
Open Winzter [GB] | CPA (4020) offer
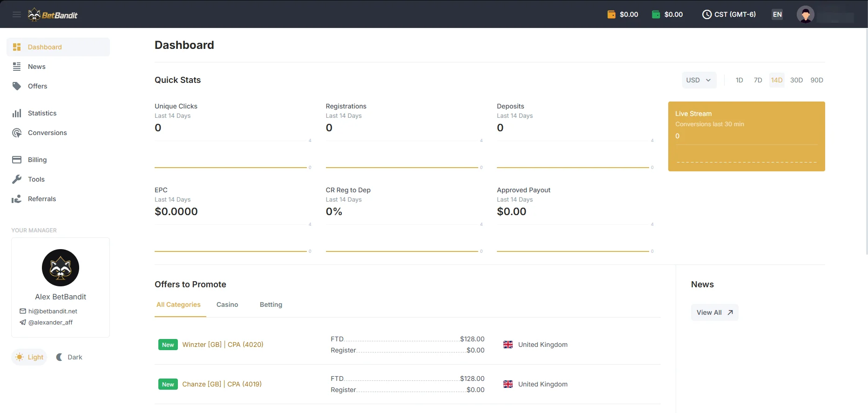pyautogui.click(x=223, y=345)
